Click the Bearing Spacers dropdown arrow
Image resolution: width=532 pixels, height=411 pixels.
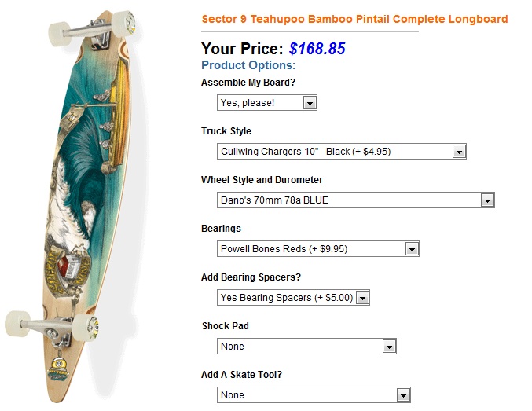(x=363, y=298)
